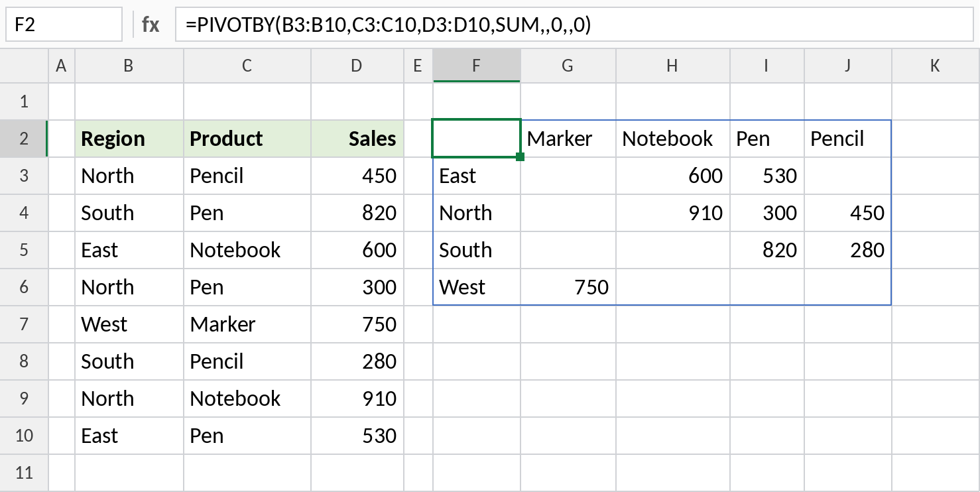Viewport: 980px width, 492px height.
Task: Click the "Region" header cell
Action: tap(129, 139)
